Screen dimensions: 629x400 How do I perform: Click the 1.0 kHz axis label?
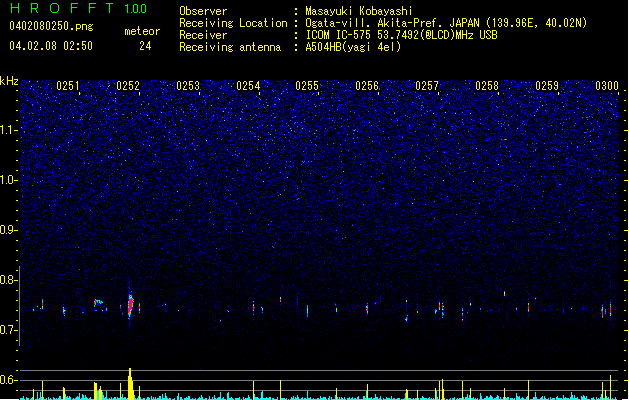click(x=9, y=180)
